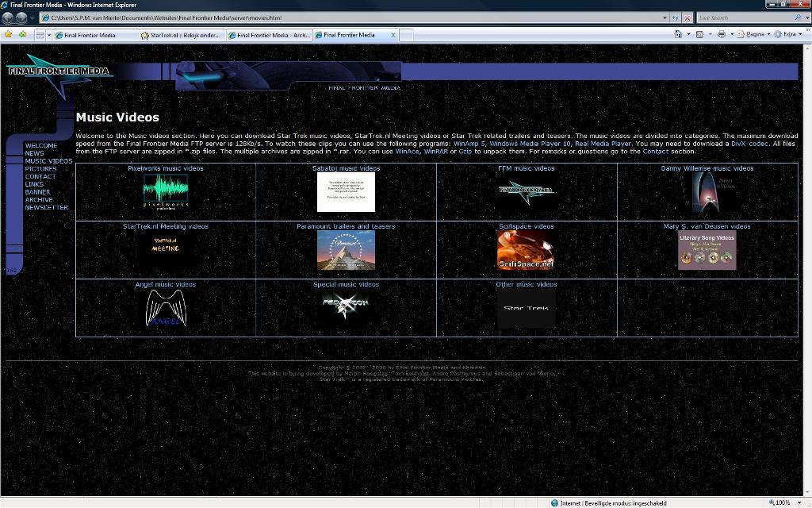Open the RSS feeds icon
This screenshot has height=508, width=812.
pyautogui.click(x=699, y=35)
